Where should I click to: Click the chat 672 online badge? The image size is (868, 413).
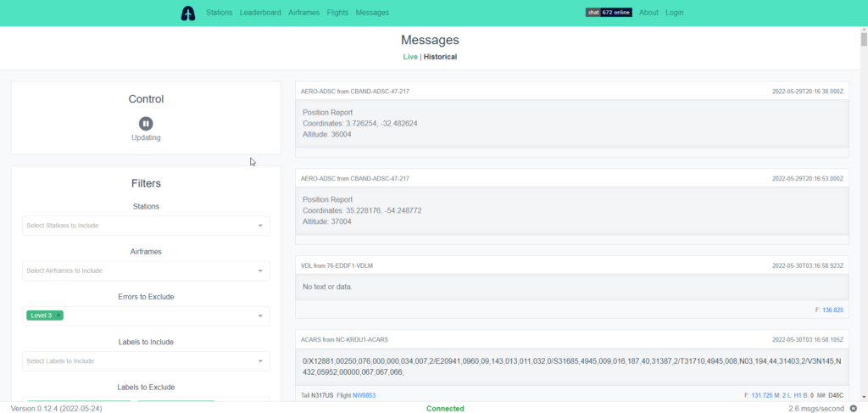609,12
